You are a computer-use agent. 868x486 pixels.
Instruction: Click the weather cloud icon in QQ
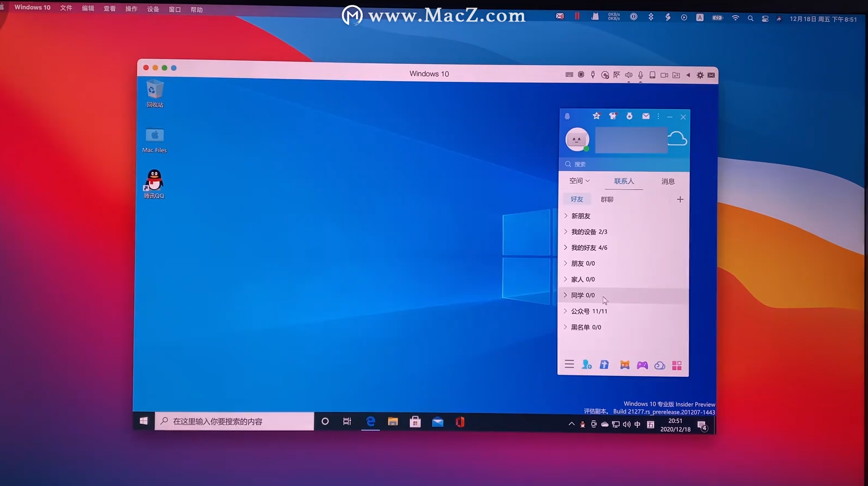coord(678,138)
